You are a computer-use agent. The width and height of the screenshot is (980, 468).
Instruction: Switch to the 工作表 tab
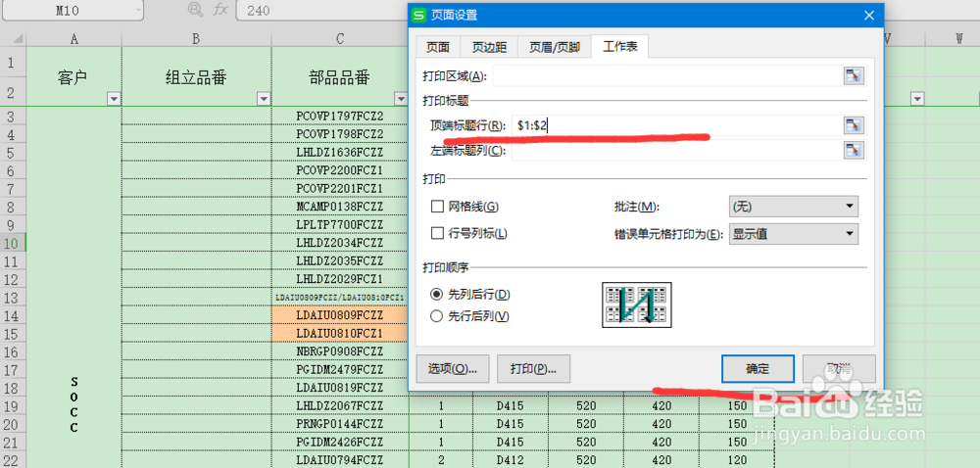click(x=620, y=47)
